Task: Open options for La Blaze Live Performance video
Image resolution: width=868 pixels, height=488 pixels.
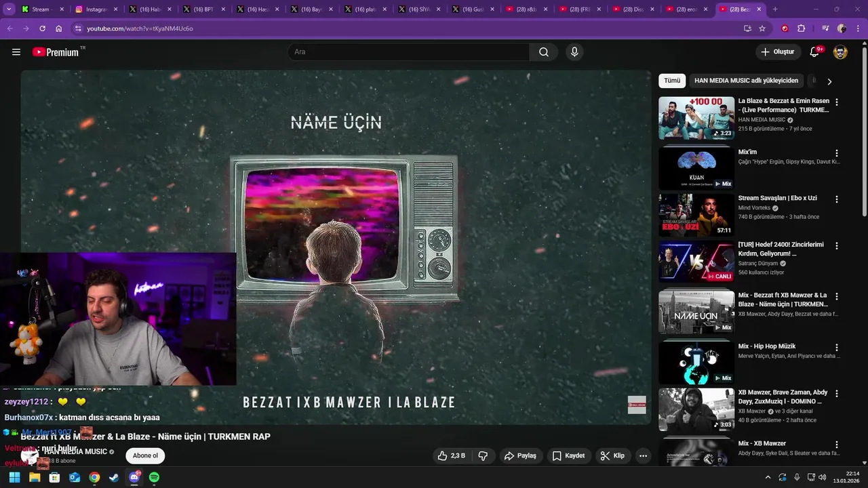Action: point(837,102)
